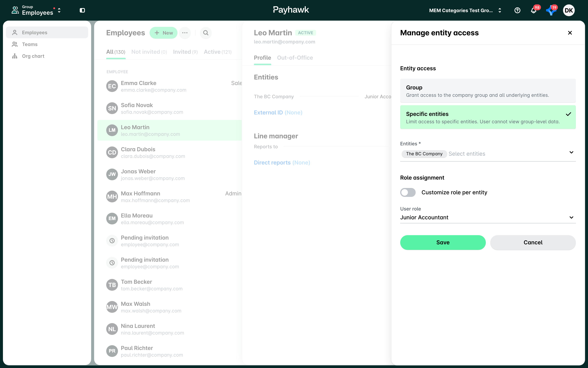Image resolution: width=588 pixels, height=368 pixels.
Task: Click the Teams sidebar icon
Action: (15, 44)
